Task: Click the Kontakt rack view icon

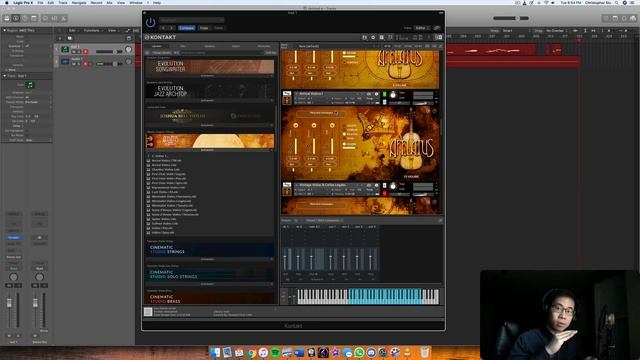Action: (382, 37)
